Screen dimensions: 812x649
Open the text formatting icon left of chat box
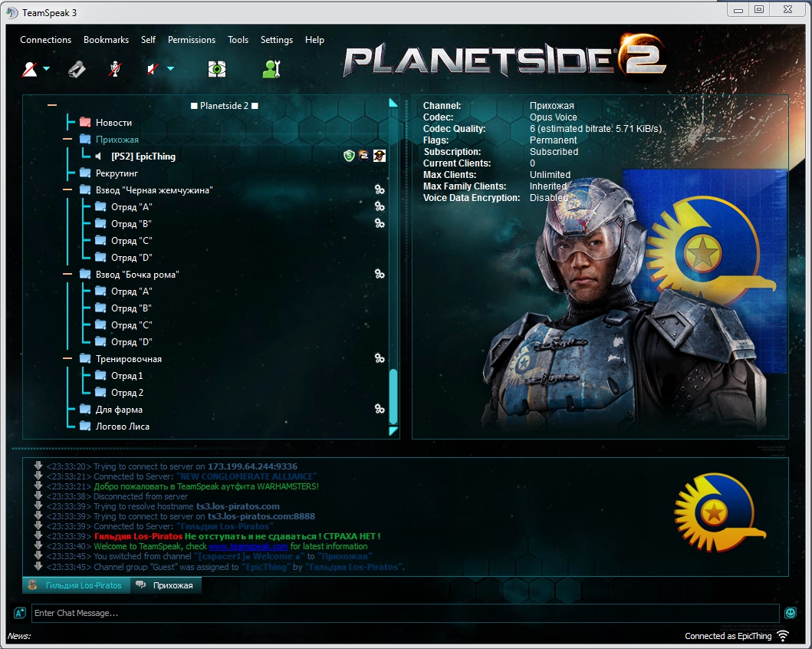click(20, 613)
